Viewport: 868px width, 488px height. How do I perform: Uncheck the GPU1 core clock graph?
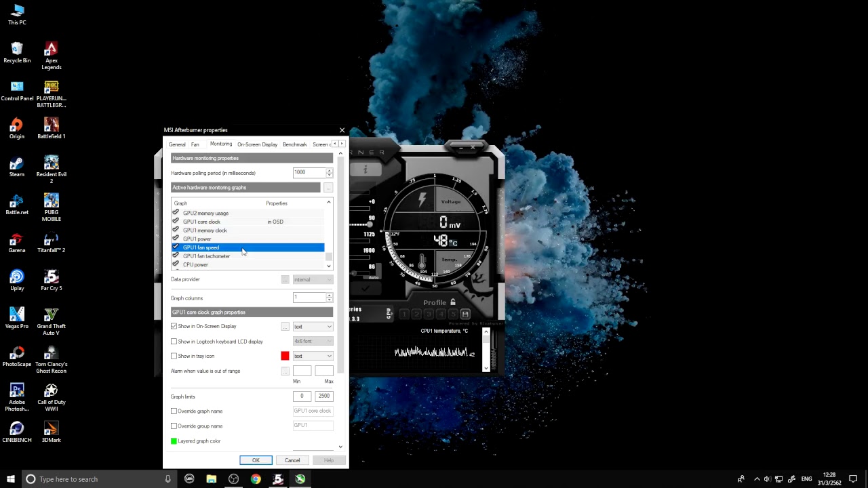[176, 222]
